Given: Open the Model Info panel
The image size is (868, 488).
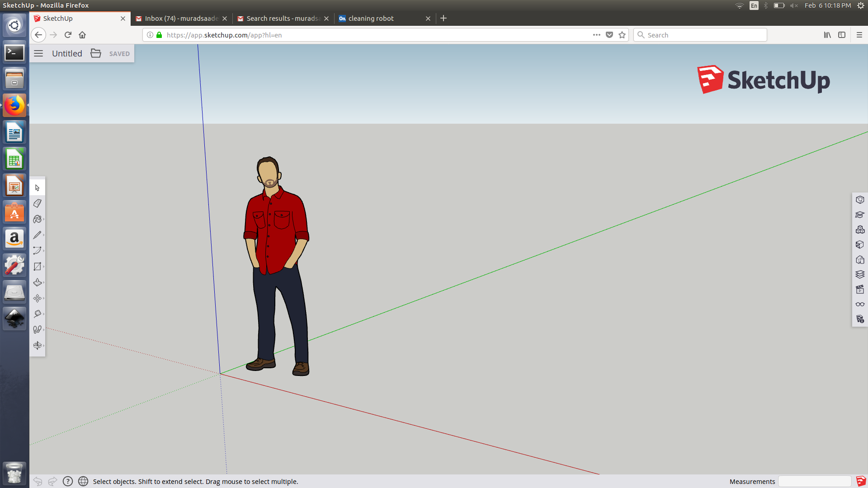Looking at the screenshot, I should [x=860, y=319].
